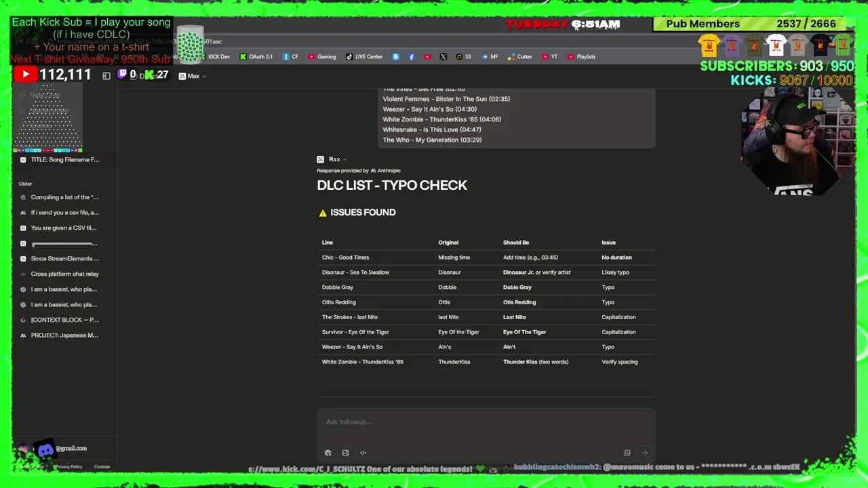This screenshot has height=488, width=868.
Task: Open the Playlists bookmark
Action: (582, 57)
